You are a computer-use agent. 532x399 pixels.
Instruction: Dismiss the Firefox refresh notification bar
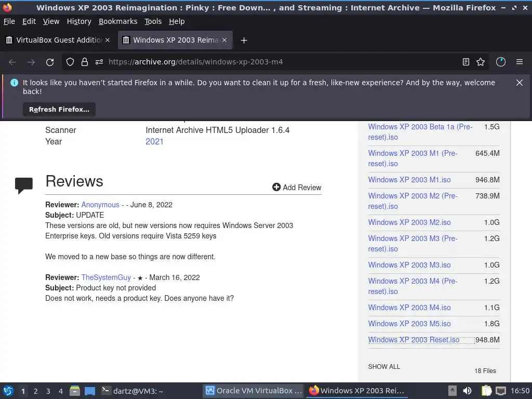pos(520,83)
